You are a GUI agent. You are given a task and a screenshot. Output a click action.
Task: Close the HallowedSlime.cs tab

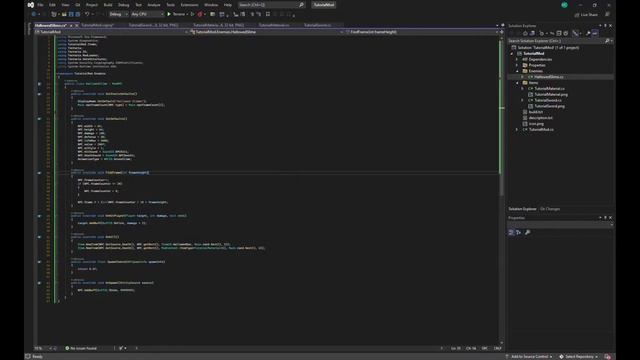pyautogui.click(x=76, y=25)
